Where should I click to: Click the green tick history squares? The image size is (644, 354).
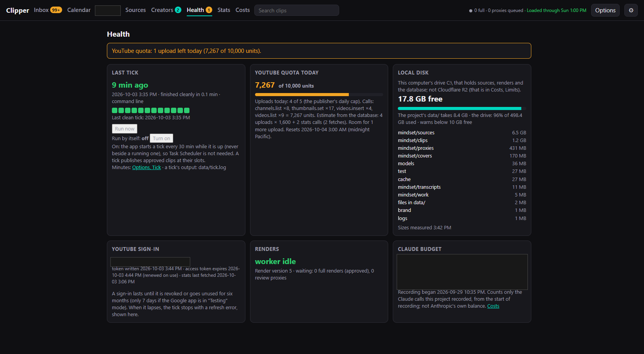coord(150,110)
